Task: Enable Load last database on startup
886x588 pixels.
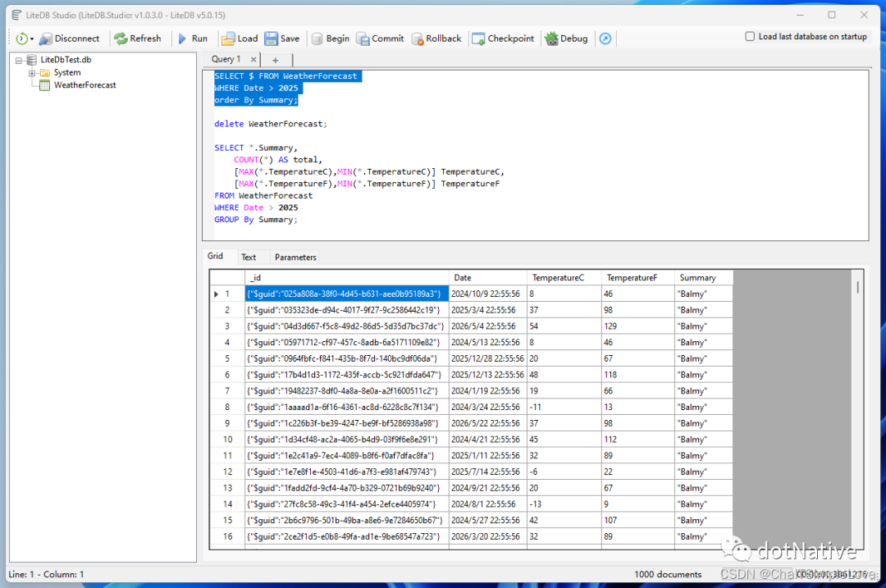Action: point(749,37)
